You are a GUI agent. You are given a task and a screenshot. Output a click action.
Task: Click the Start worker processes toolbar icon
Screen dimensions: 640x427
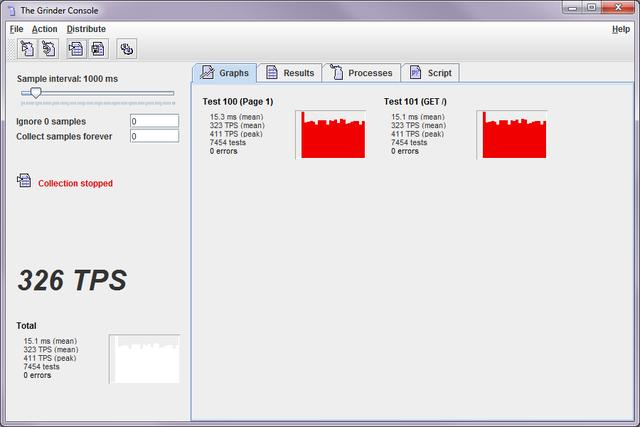click(26, 48)
